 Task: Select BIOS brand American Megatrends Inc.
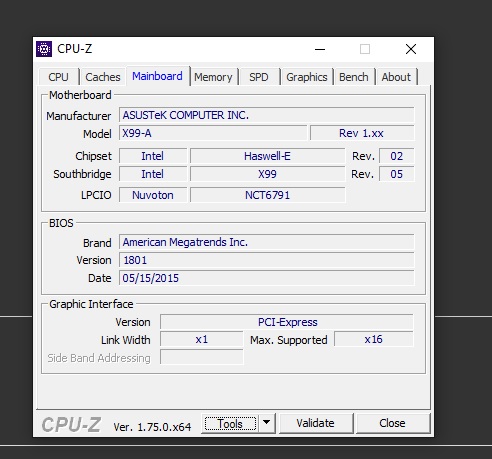point(267,242)
